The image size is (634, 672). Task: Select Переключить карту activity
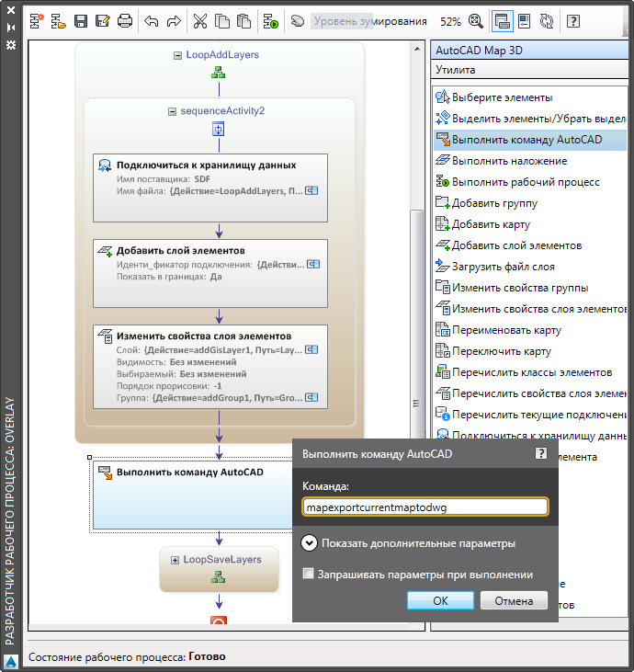(530, 351)
